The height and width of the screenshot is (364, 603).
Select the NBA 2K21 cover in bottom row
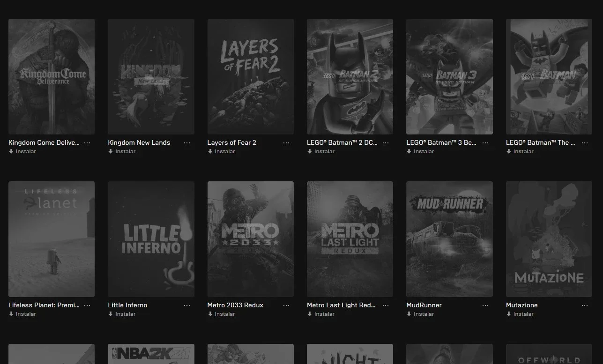point(151,354)
